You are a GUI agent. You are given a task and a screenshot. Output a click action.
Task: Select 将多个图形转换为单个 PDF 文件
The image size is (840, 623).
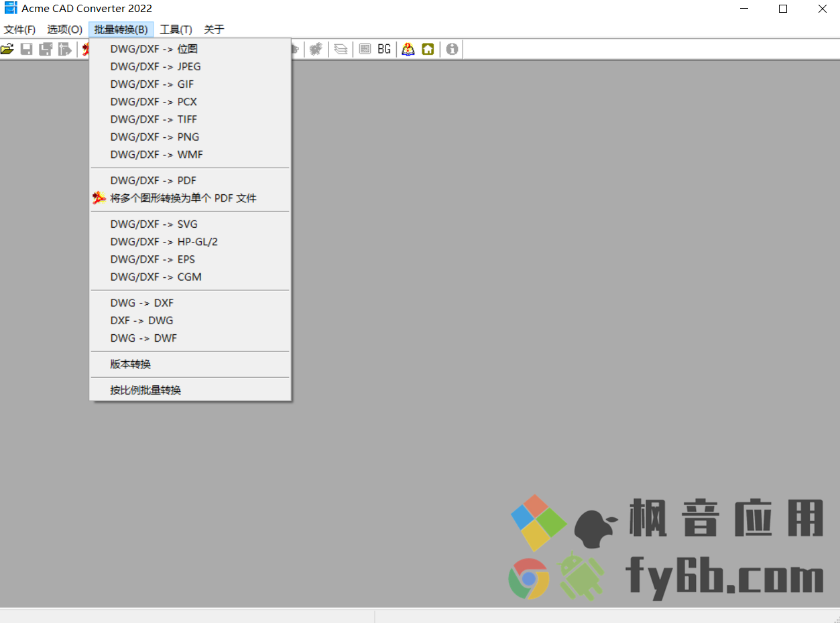point(190,198)
